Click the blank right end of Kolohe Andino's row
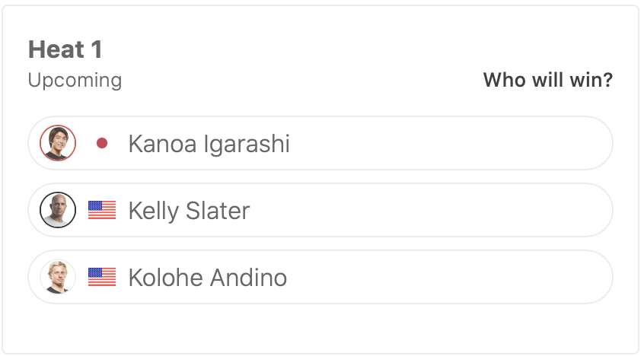This screenshot has height=356, width=644. coord(563,277)
